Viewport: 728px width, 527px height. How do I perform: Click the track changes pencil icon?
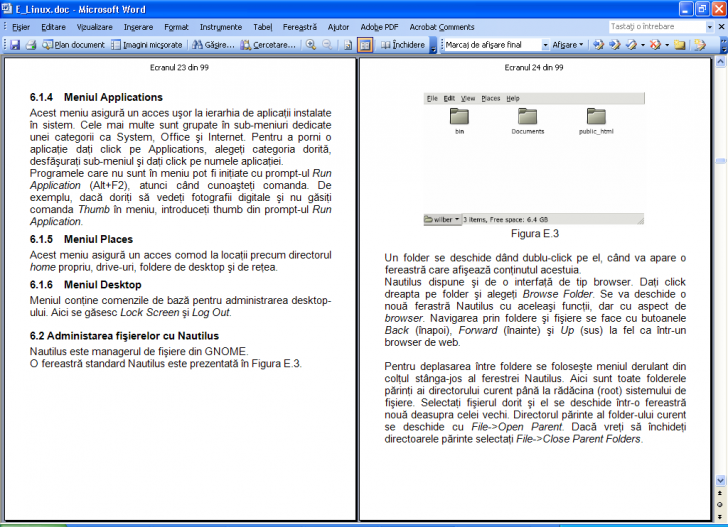(700, 45)
